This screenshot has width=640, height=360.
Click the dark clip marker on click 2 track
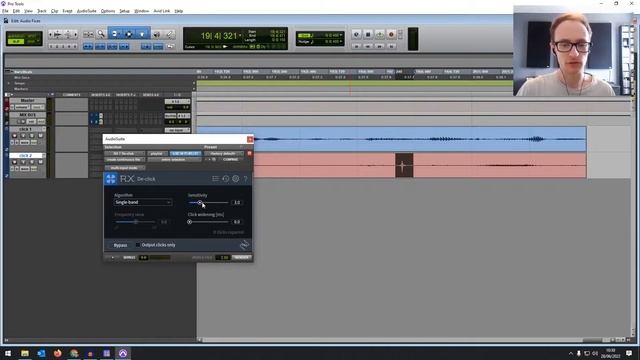pos(404,166)
